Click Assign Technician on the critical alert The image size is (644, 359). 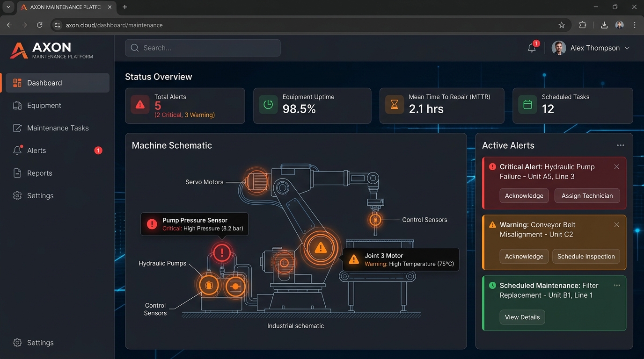587,196
